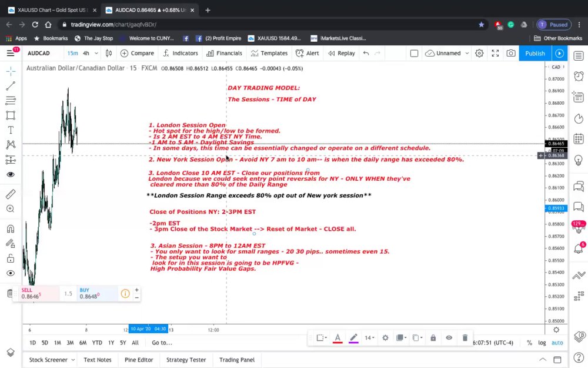
Task: Open prediction and measurement tools
Action: [11, 160]
